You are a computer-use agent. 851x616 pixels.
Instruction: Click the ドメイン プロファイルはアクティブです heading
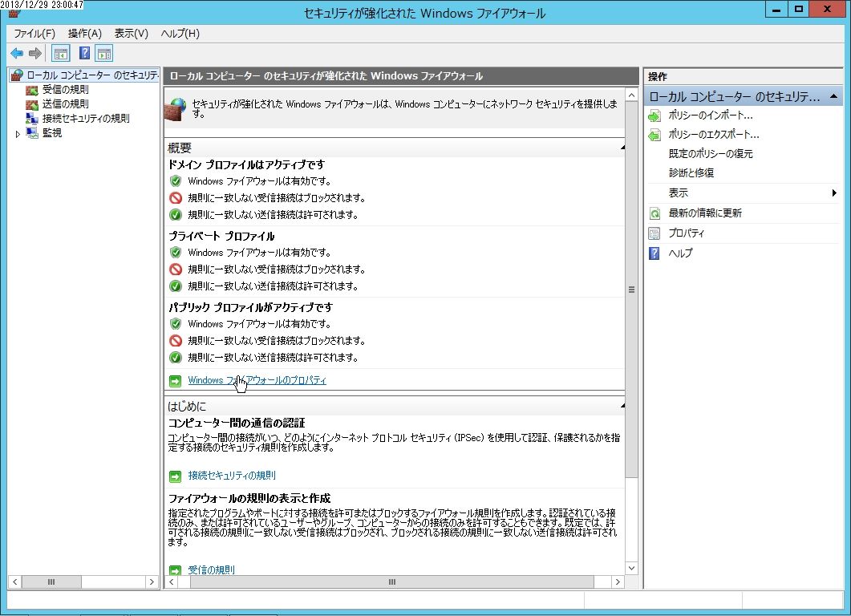(247, 164)
